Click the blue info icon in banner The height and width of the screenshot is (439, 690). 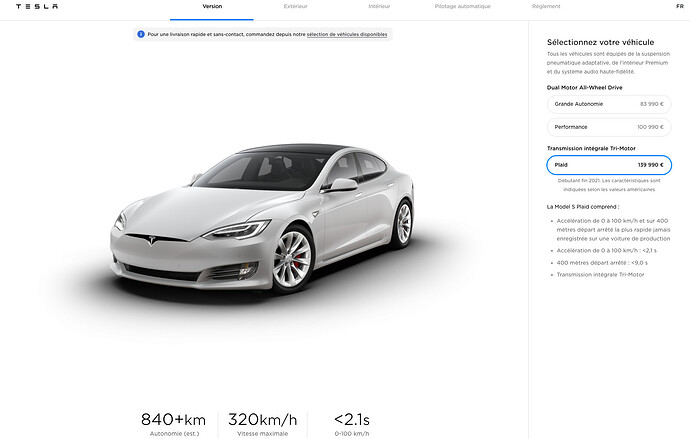coord(141,34)
